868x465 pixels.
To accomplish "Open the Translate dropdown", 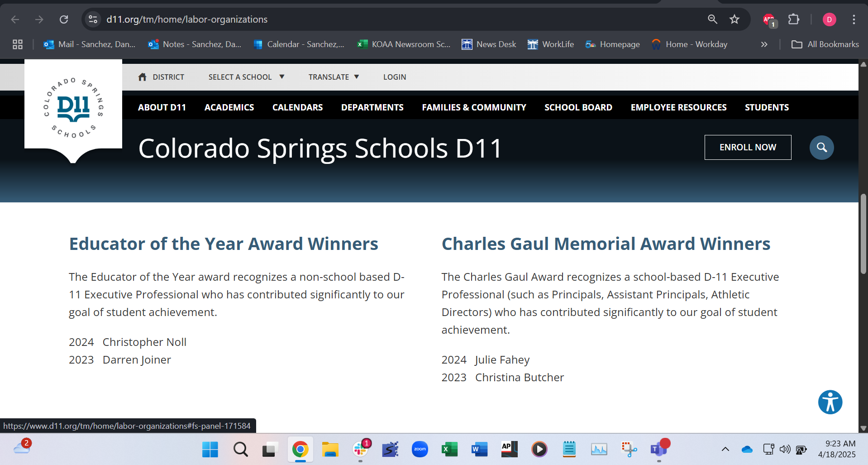I will click(334, 77).
